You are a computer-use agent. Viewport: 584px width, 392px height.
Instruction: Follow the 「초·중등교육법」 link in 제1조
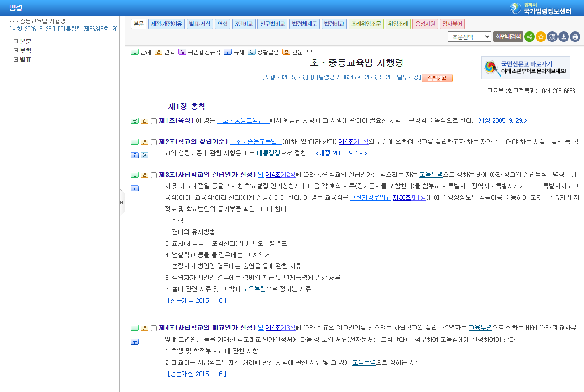point(243,121)
